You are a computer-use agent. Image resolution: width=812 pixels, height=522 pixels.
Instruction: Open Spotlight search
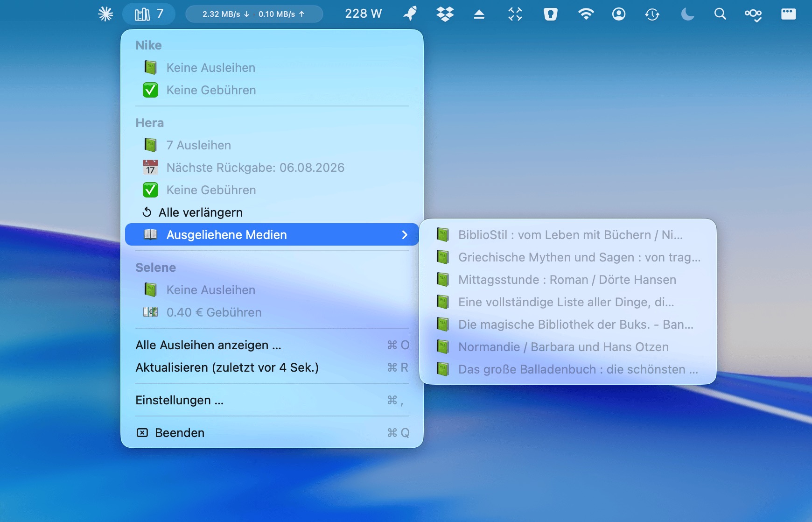[x=720, y=14]
